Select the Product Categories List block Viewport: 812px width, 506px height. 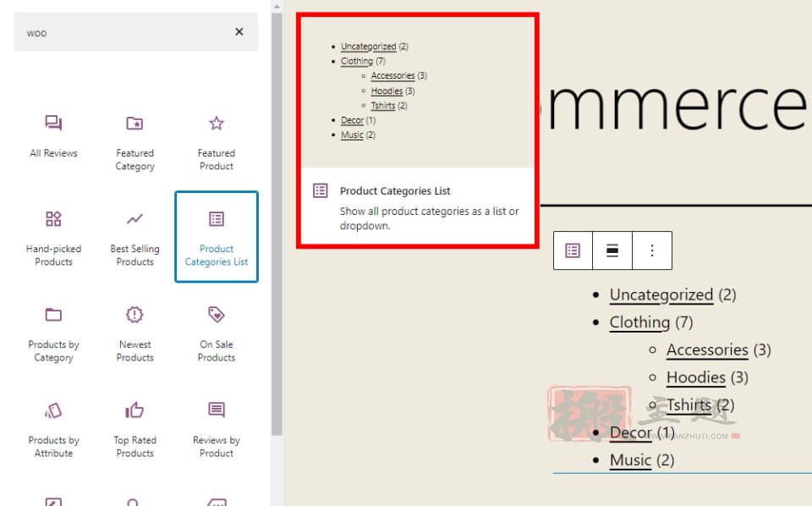(x=217, y=237)
